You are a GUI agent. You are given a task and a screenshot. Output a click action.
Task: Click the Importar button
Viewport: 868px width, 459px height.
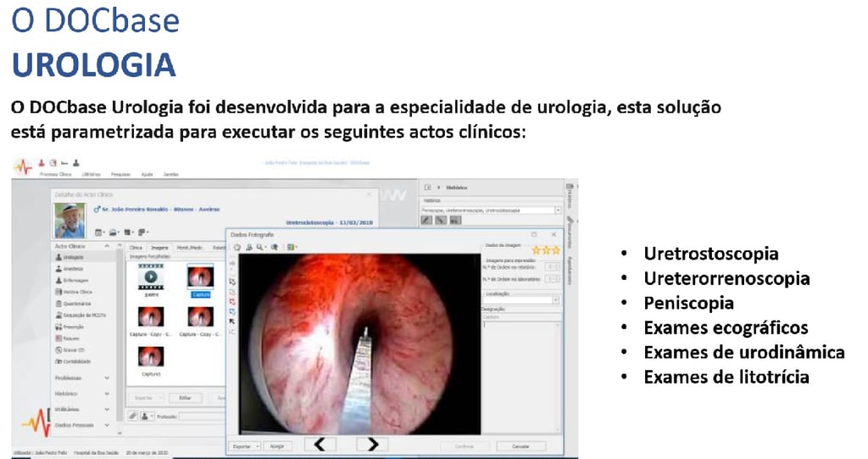point(144,398)
